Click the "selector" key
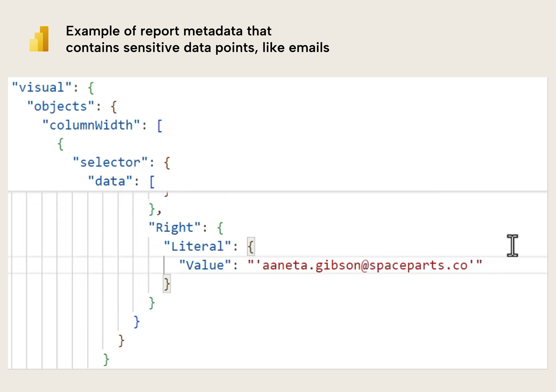The height and width of the screenshot is (392, 556). tap(110, 162)
